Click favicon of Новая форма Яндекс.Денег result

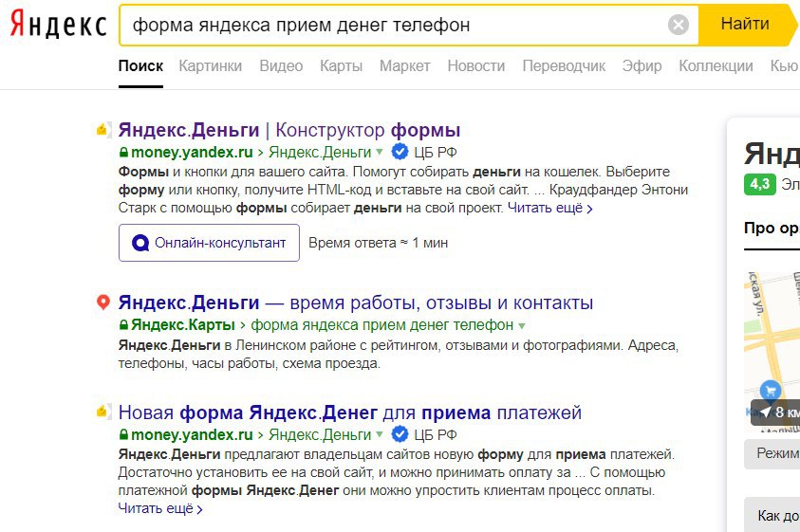click(103, 413)
